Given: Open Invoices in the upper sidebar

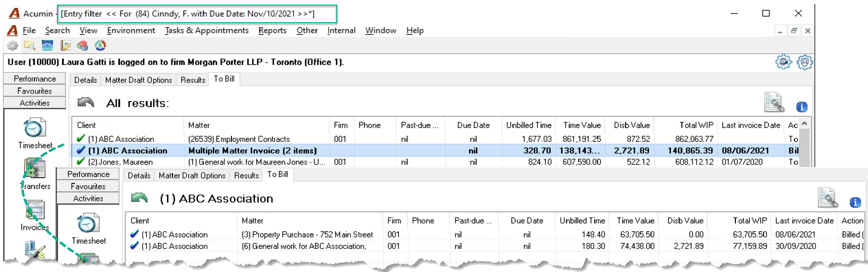Looking at the screenshot, I should click(35, 216).
